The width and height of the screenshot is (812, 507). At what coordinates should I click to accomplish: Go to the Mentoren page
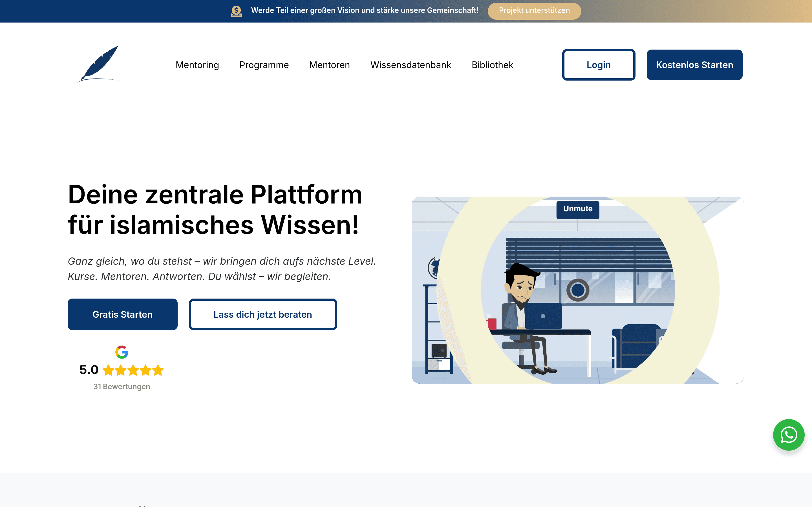click(329, 65)
